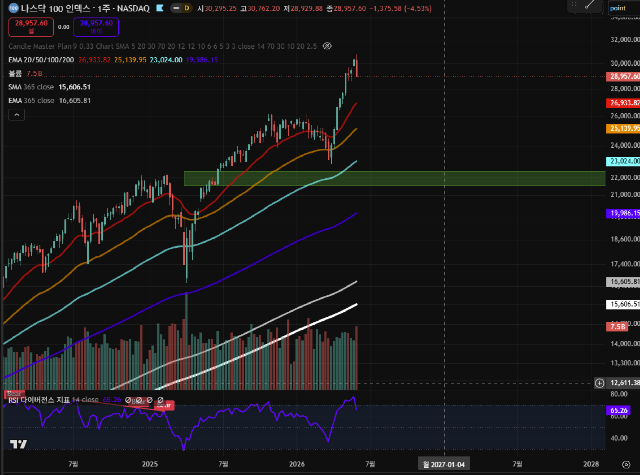Screen dimensions: 640x475
Task: Click the purple EMA 200 value 19,986.15 in legend
Action: 202,60
